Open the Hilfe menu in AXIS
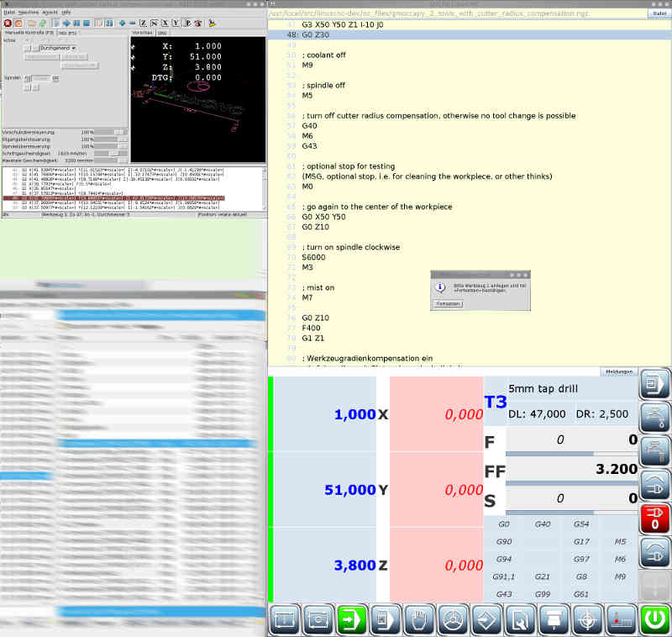The image size is (672, 637). 66,13
